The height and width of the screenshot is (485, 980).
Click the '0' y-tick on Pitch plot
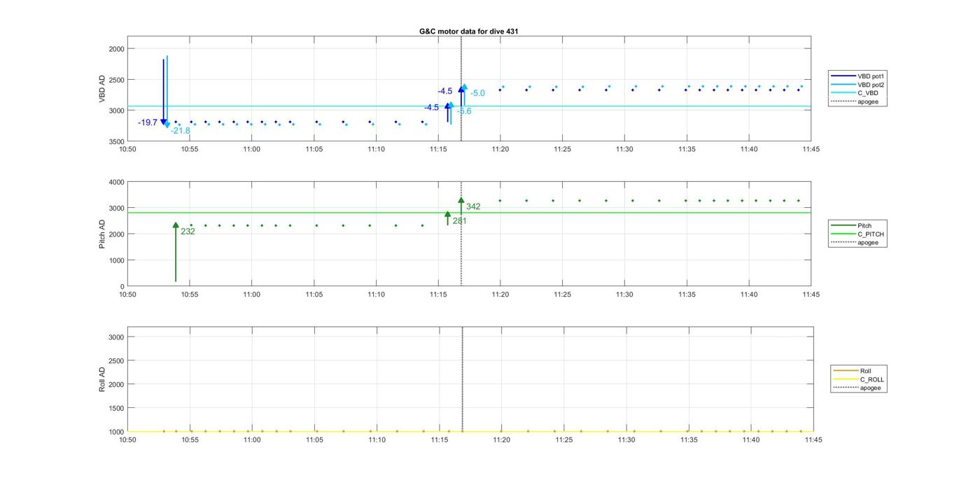coord(122,286)
